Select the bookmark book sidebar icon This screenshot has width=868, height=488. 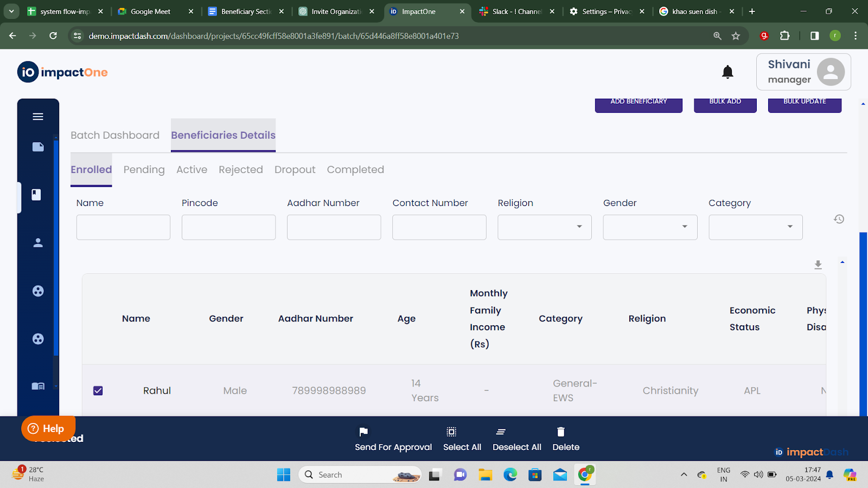click(36, 195)
